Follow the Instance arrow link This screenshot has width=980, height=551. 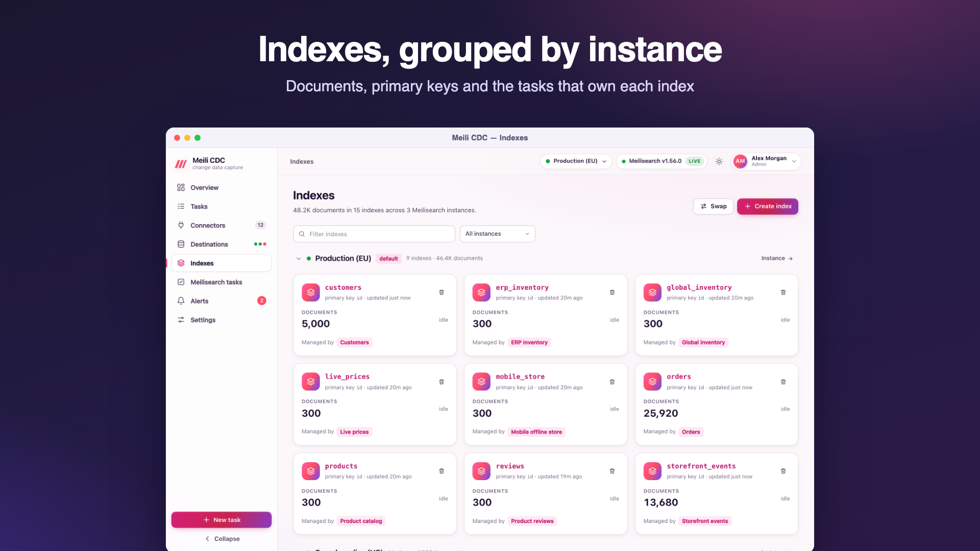(777, 258)
